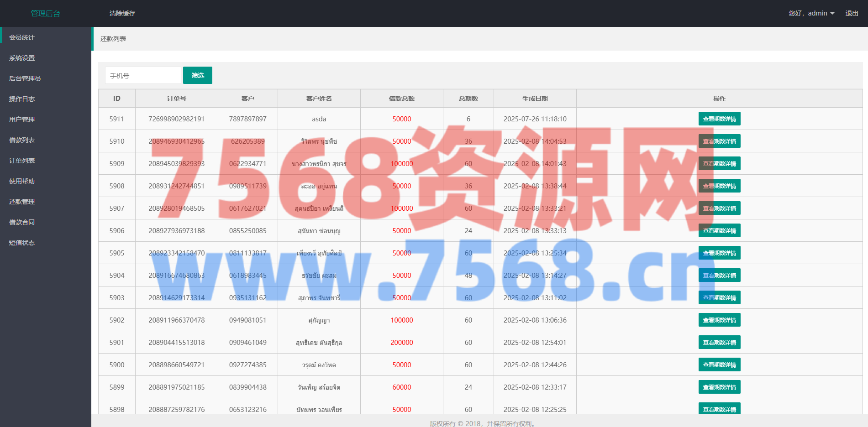
Task: Click the 管理后台 logo title
Action: (45, 13)
